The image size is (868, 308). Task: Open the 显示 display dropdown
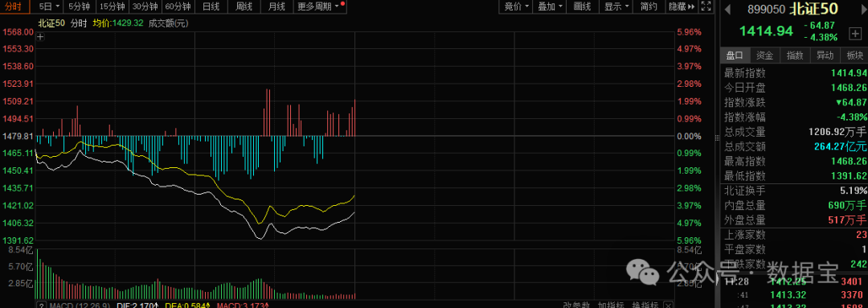click(616, 6)
